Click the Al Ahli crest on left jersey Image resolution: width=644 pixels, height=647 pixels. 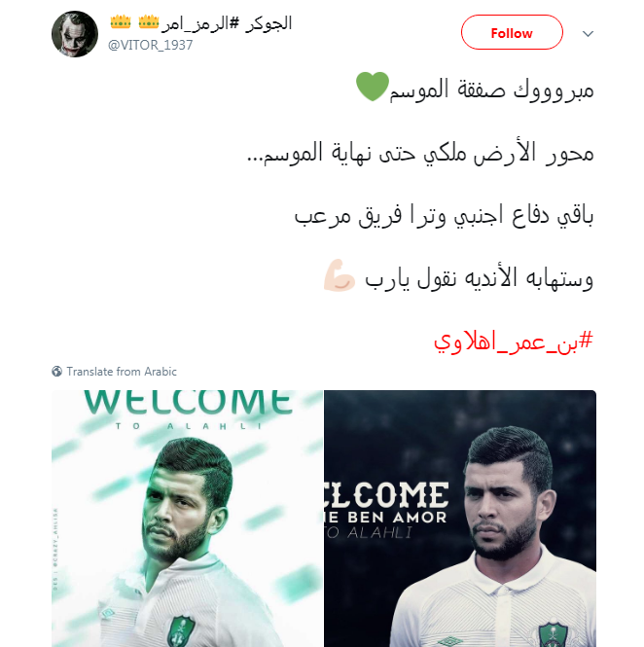[180, 631]
